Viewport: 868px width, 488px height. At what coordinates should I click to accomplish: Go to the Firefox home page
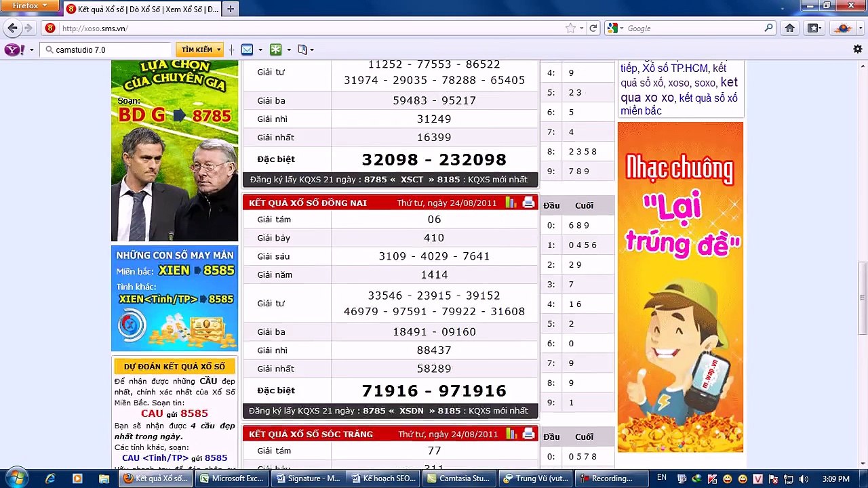789,28
